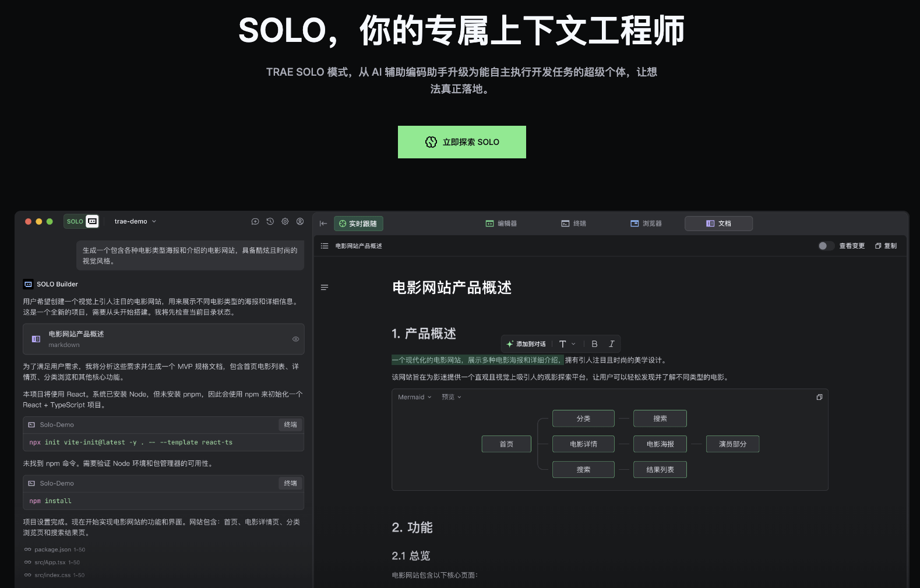920x588 pixels.
Task: Click the 复制 copy button
Action: pyautogui.click(x=886, y=246)
